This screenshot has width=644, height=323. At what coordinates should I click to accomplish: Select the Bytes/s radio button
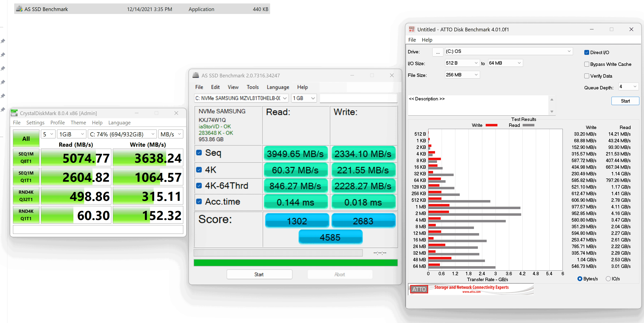point(580,279)
